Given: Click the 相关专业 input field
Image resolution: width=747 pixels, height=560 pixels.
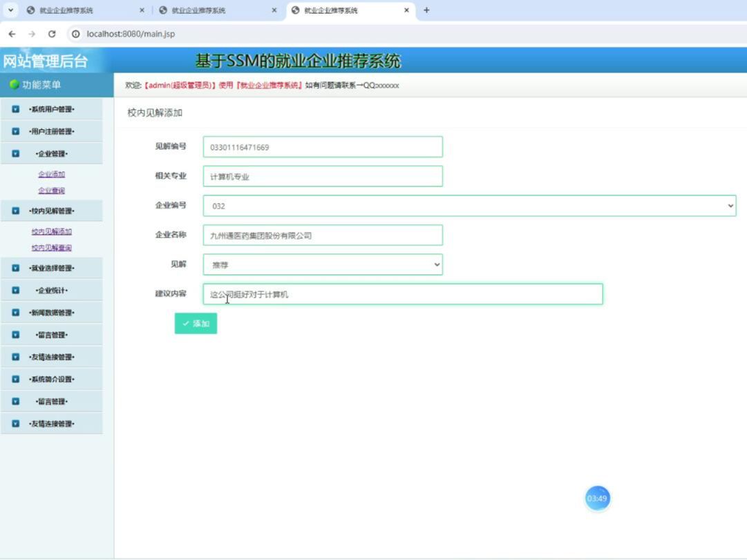Looking at the screenshot, I should coord(323,176).
